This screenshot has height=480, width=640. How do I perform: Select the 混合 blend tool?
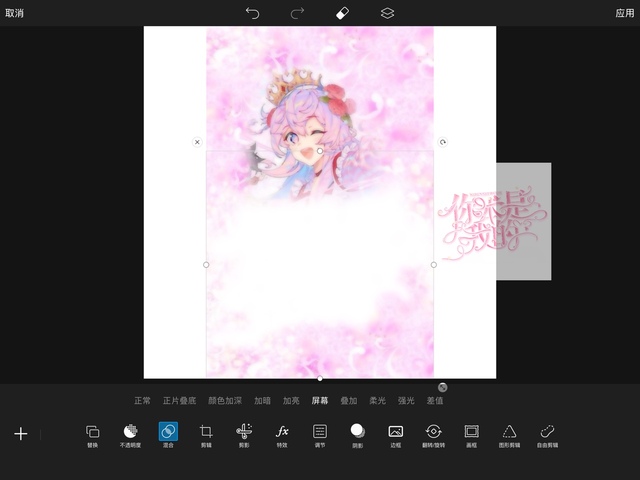168,436
